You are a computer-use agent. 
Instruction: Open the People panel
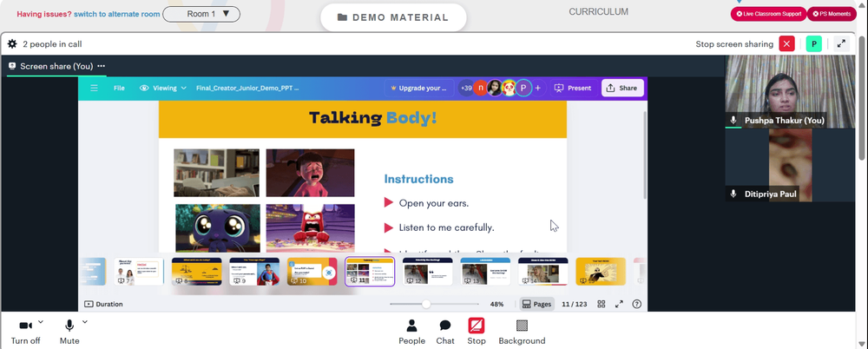coord(411,333)
